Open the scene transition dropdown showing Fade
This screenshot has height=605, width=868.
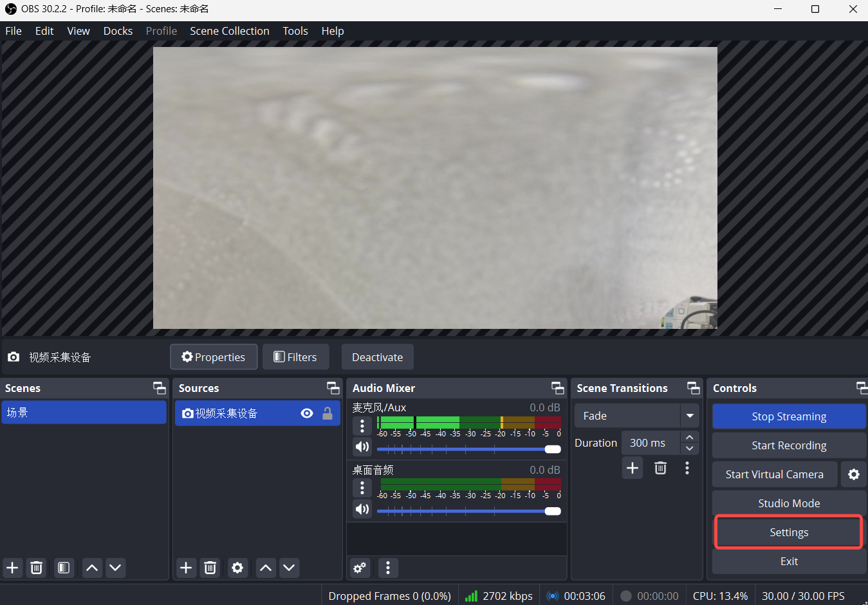690,415
